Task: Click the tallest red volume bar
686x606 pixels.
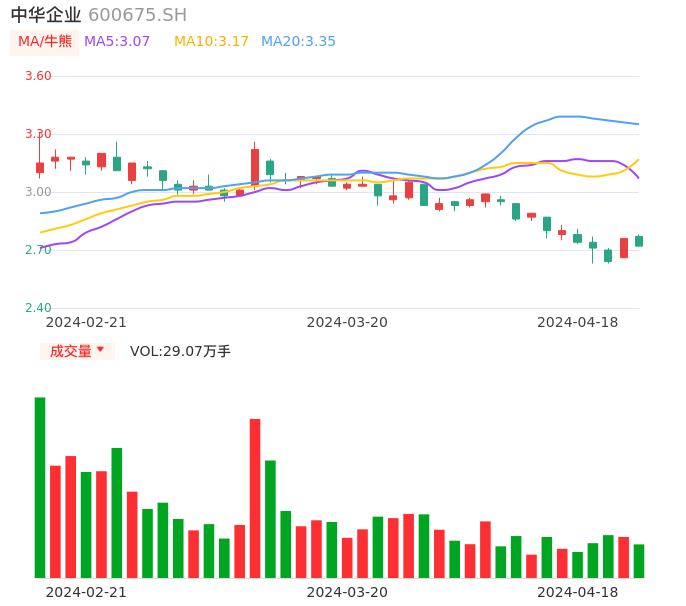Action: tap(255, 497)
